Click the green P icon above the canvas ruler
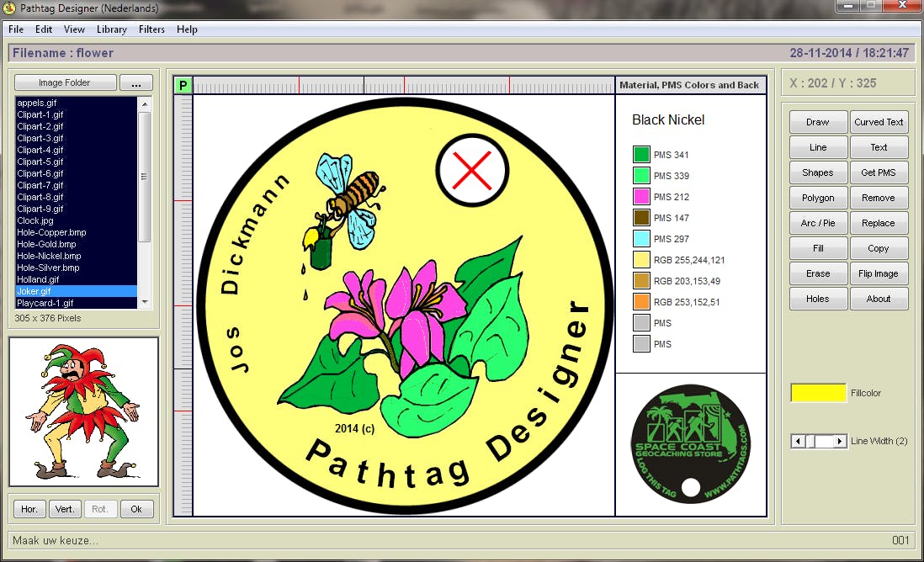 [181, 84]
